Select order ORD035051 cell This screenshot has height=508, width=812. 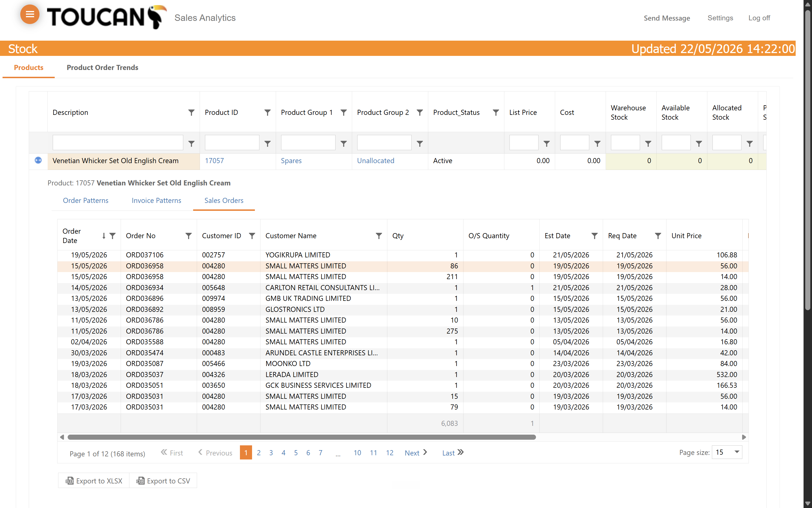click(x=158, y=385)
